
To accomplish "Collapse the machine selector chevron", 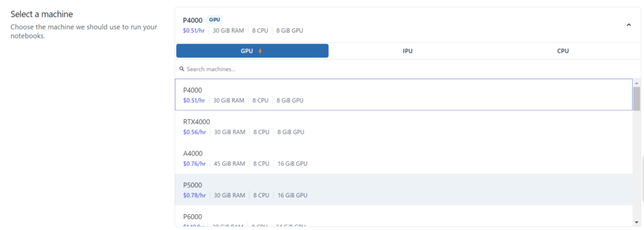I will coord(628,25).
